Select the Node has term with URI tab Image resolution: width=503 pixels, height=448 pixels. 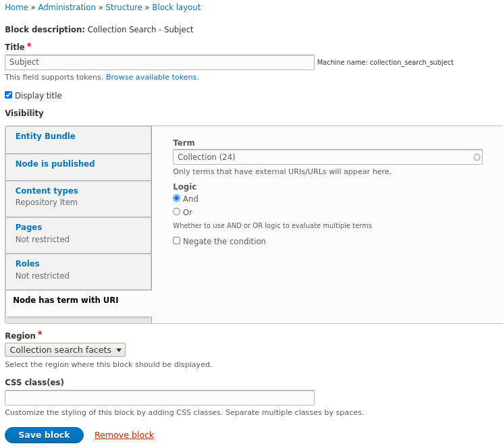pos(65,300)
